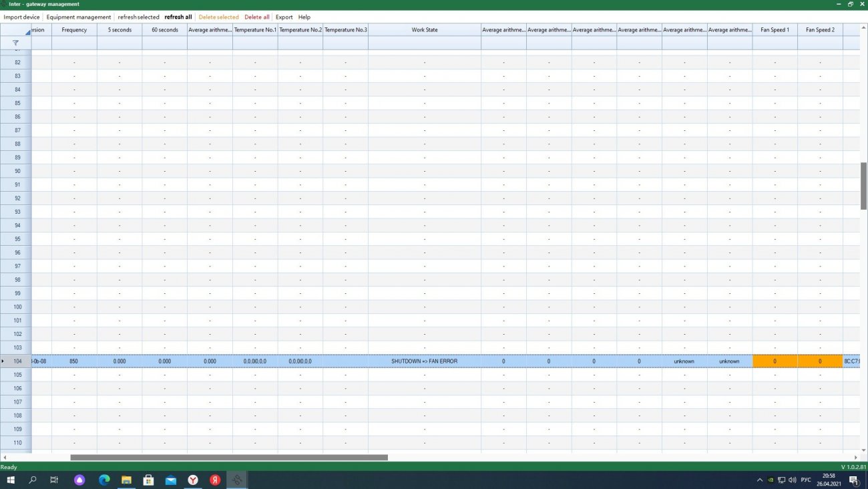Click Temperature No.3 column header
Screen dimensions: 868x489
[x=345, y=30]
